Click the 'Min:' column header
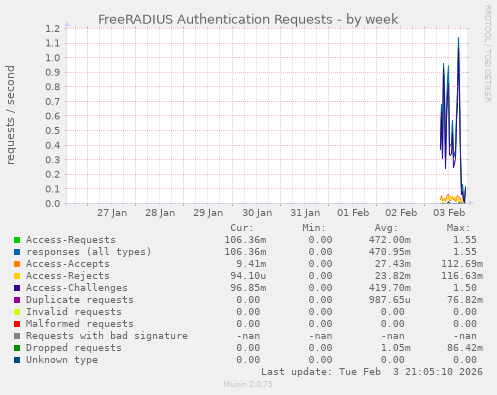Viewport: 497px width, 395px height. [x=314, y=228]
